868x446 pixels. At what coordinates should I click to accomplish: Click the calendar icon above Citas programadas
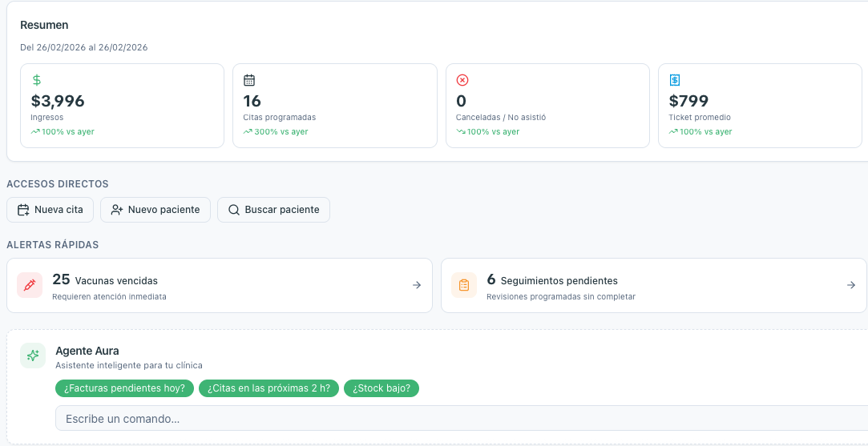point(249,80)
